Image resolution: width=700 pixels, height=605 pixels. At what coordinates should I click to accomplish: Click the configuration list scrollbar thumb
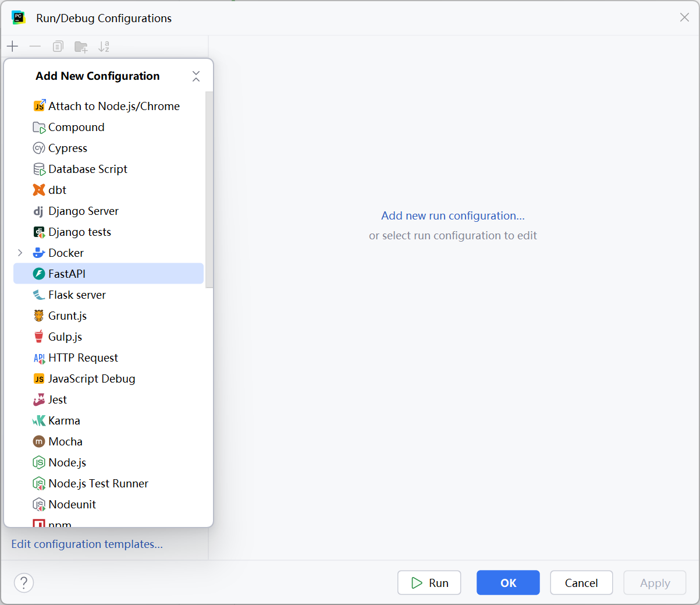pos(209,189)
